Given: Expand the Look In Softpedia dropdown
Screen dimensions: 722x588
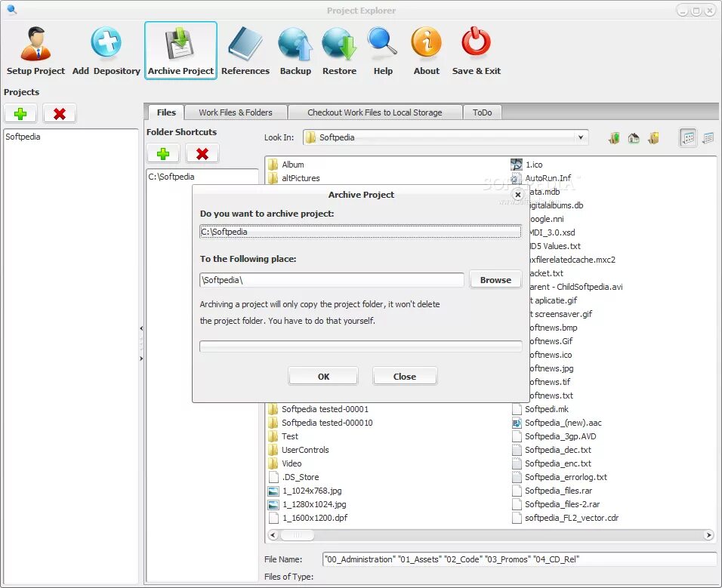Looking at the screenshot, I should click(581, 137).
